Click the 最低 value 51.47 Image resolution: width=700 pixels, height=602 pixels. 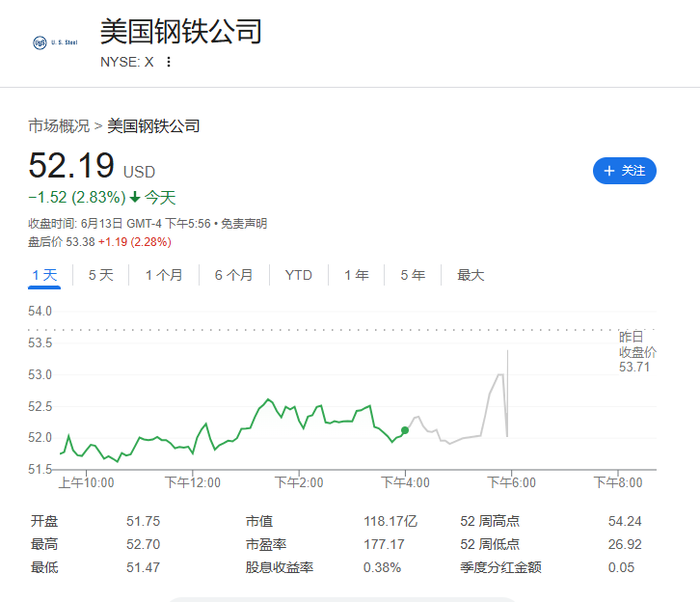(143, 567)
